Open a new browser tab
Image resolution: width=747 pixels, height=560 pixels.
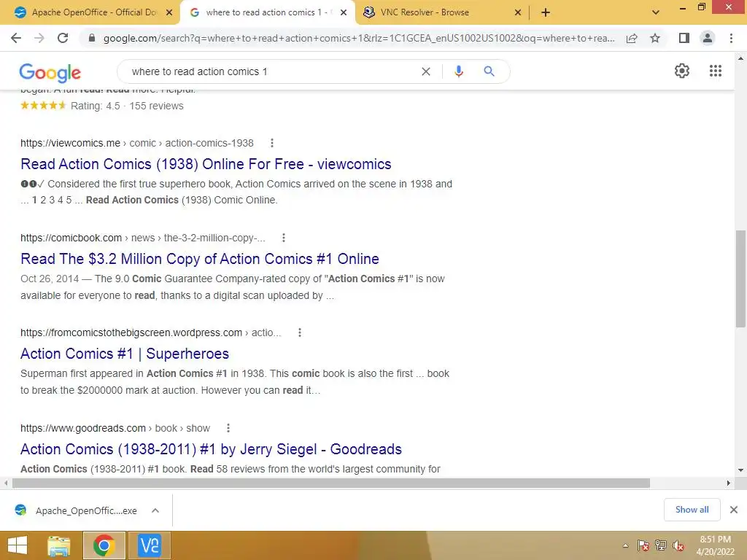546,12
